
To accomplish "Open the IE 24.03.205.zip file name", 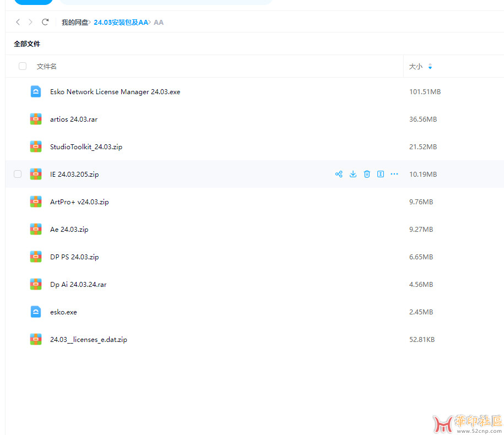I will (74, 174).
